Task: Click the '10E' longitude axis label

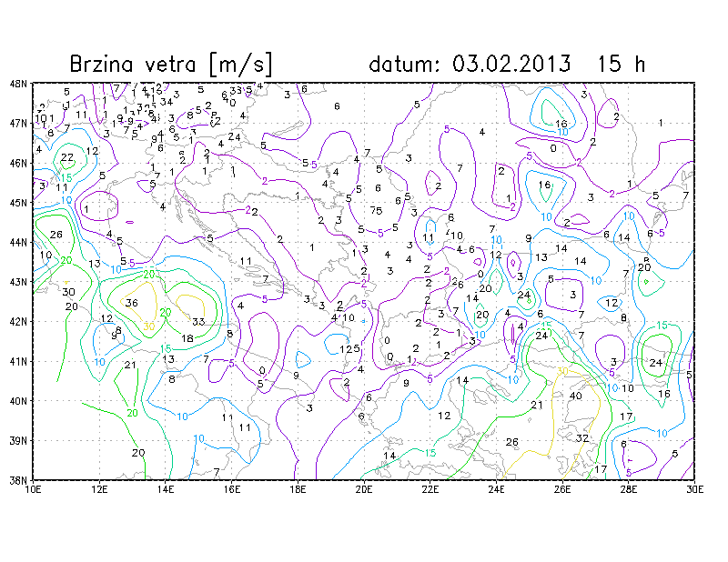Action: 34,489
